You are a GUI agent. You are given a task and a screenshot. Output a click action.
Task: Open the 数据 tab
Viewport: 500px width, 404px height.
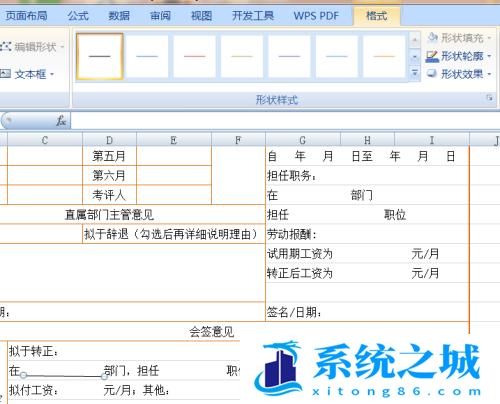pos(119,16)
